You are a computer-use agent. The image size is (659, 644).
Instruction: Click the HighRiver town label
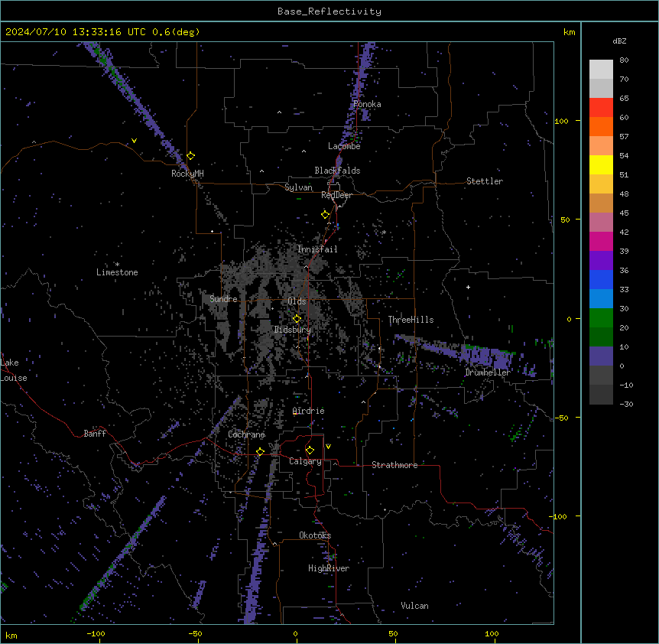[329, 568]
